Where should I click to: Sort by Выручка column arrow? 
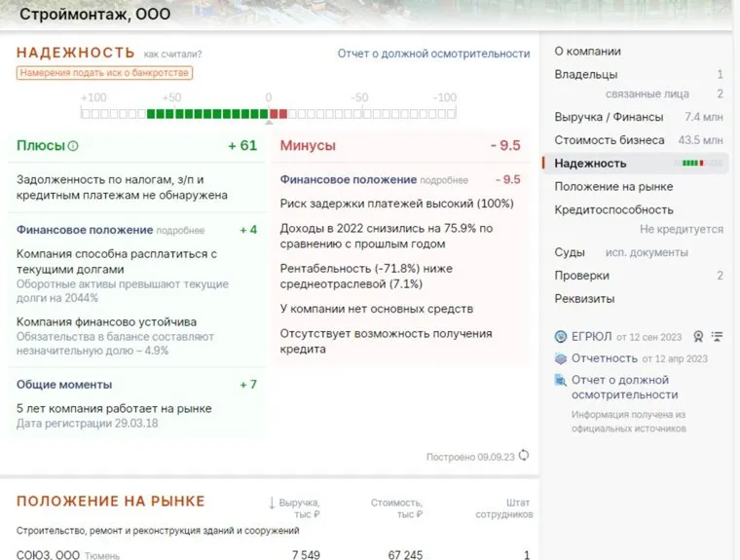[x=273, y=503]
